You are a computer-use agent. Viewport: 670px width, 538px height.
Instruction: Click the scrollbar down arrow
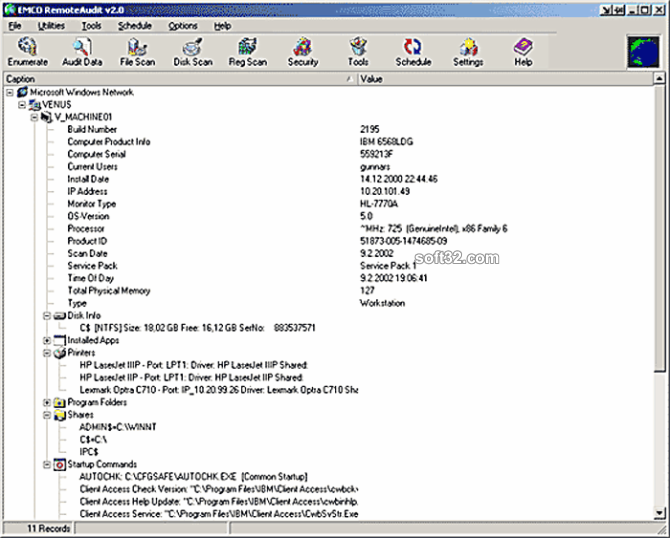659,513
